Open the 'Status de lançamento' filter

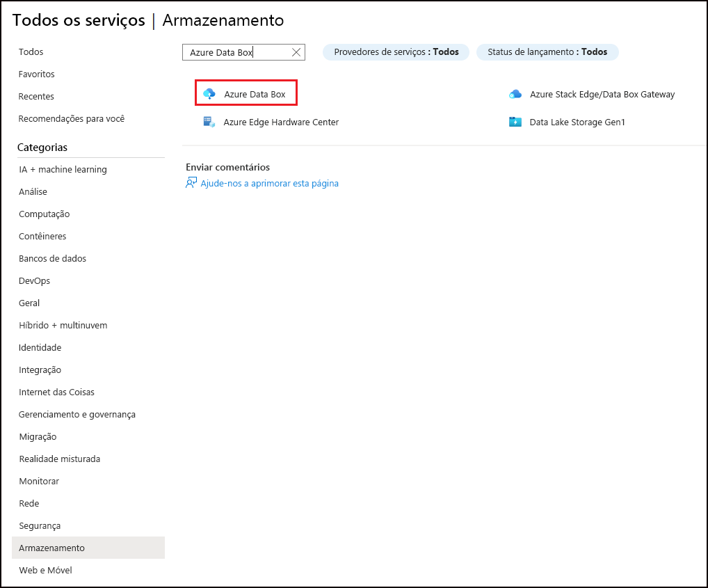point(547,51)
